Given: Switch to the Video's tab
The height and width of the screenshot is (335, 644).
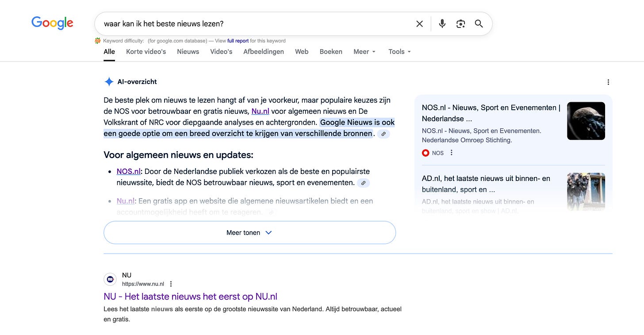Looking at the screenshot, I should pyautogui.click(x=221, y=51).
